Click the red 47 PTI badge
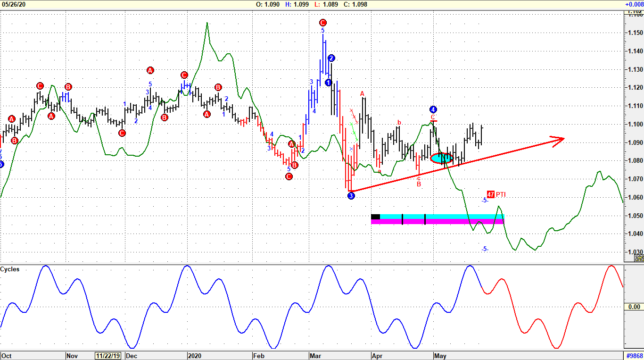The image size is (644, 360). tap(491, 194)
